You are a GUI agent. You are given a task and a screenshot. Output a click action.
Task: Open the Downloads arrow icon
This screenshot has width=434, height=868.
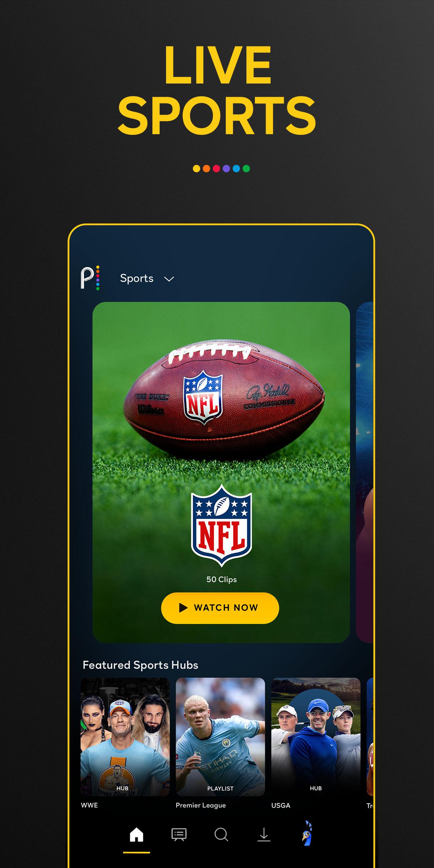(264, 834)
